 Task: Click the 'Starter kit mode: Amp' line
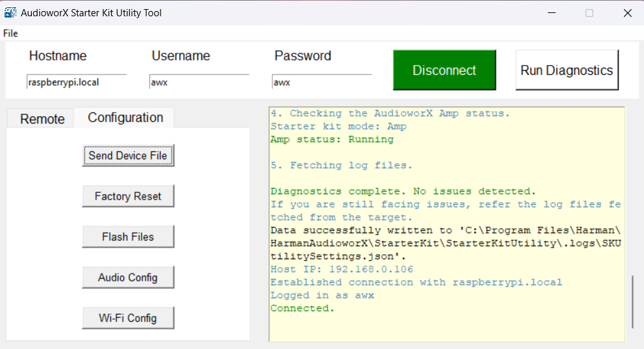[339, 127]
